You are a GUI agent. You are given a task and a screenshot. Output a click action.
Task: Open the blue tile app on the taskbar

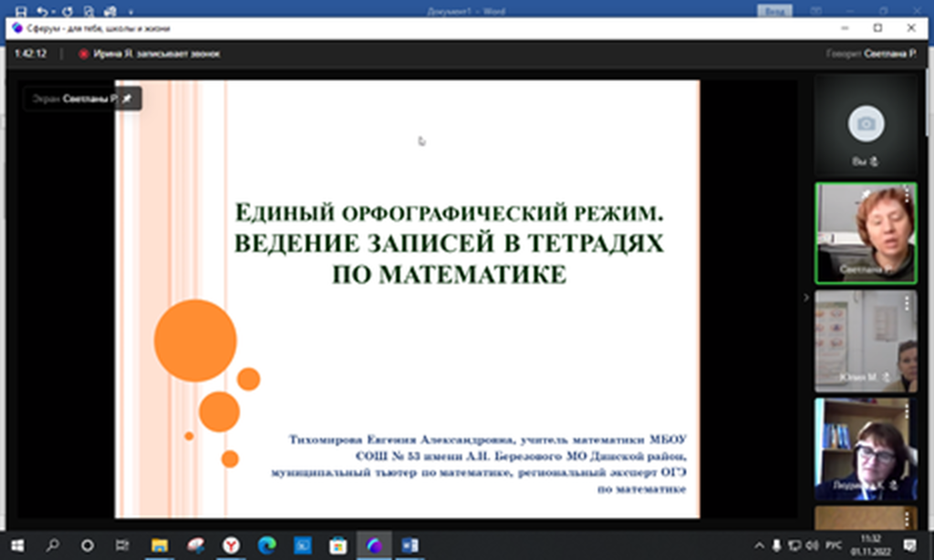point(303,545)
